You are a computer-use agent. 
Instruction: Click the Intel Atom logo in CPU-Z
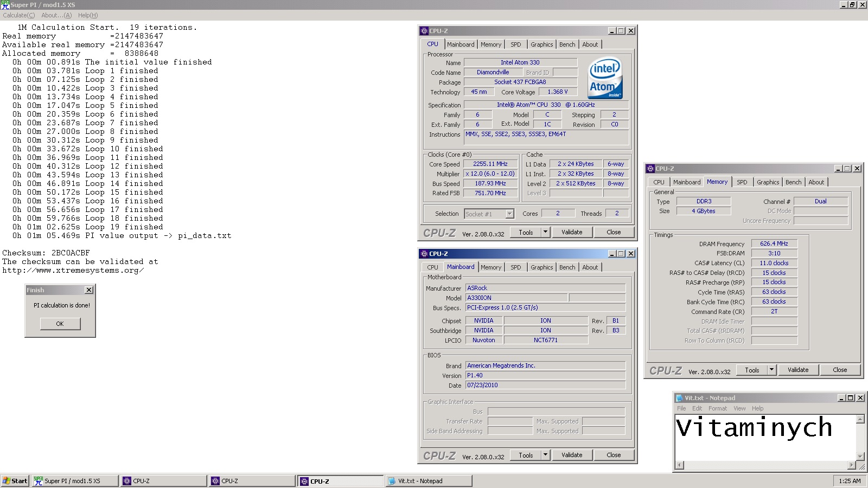605,79
